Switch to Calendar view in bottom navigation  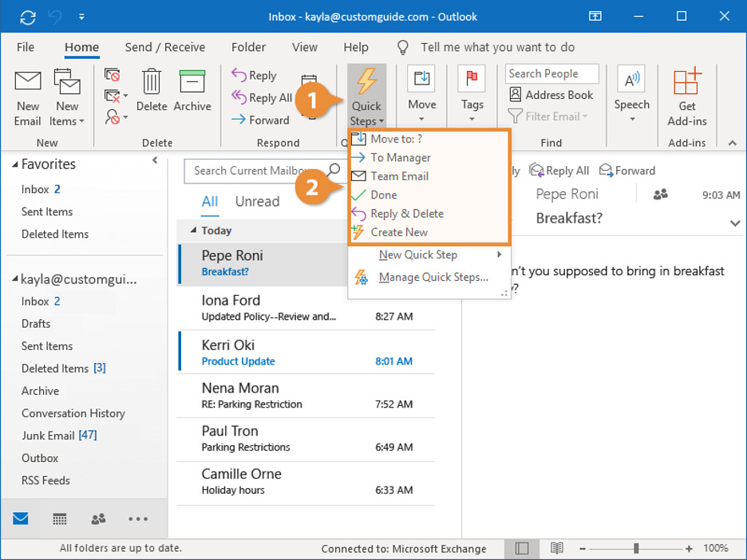pyautogui.click(x=60, y=519)
